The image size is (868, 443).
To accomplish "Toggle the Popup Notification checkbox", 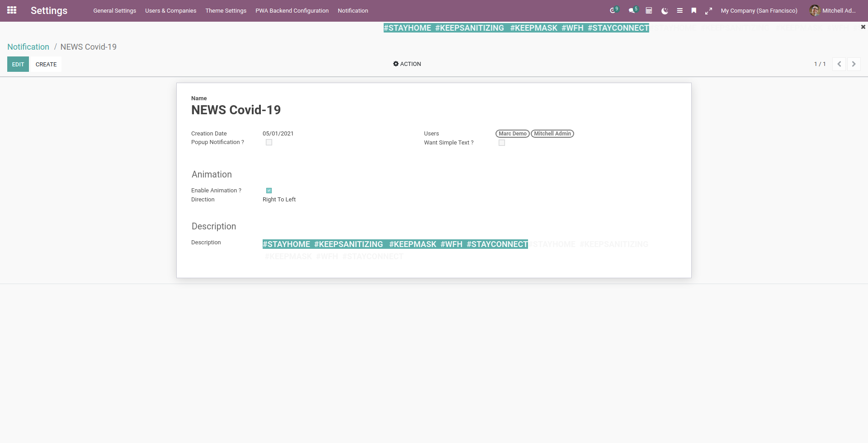I will coord(269,142).
